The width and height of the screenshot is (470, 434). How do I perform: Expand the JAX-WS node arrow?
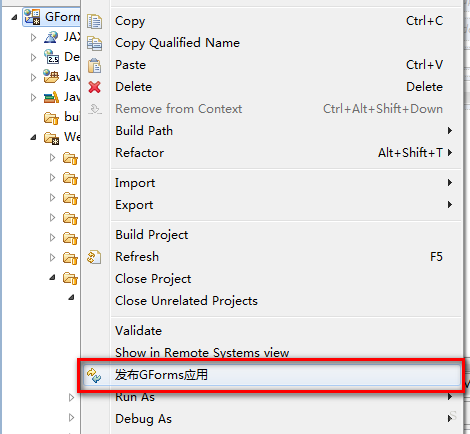[x=33, y=37]
